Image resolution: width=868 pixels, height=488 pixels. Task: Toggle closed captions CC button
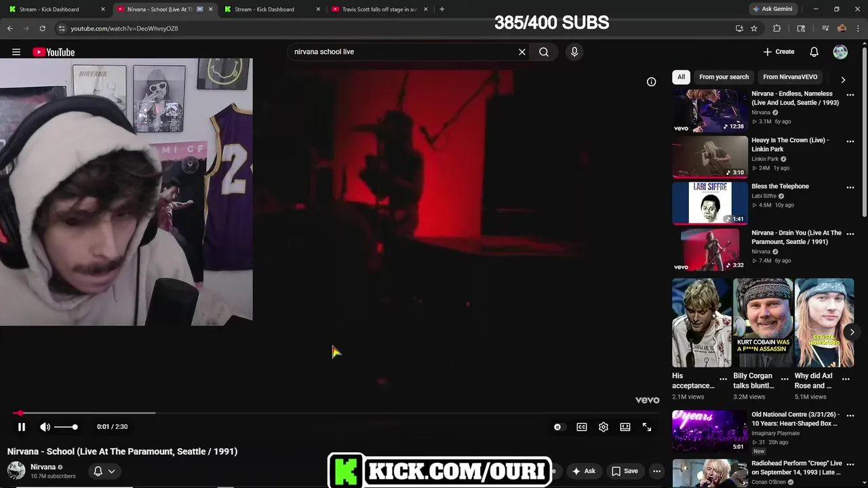(582, 427)
